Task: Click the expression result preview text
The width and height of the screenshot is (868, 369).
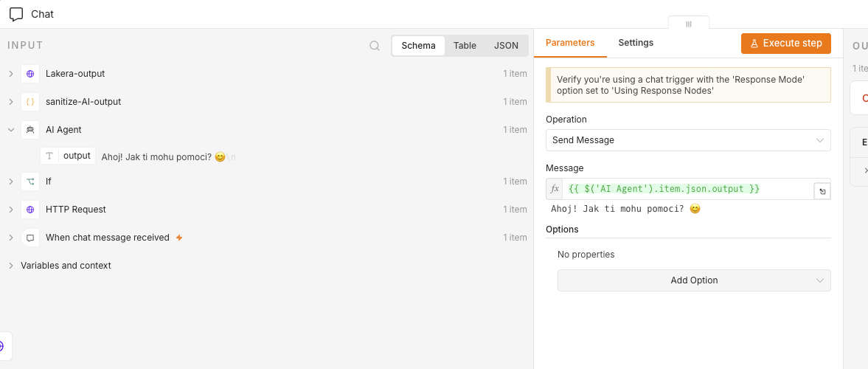Action: point(626,209)
